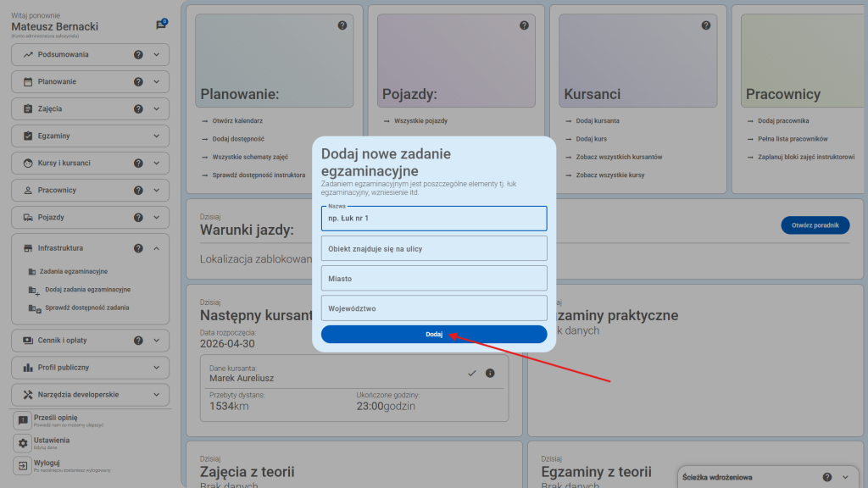Focus the Nazwa input field
868x488 pixels.
click(x=434, y=219)
